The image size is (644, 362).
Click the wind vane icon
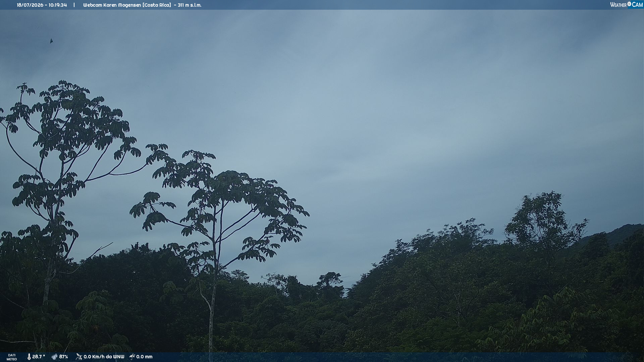point(79,357)
